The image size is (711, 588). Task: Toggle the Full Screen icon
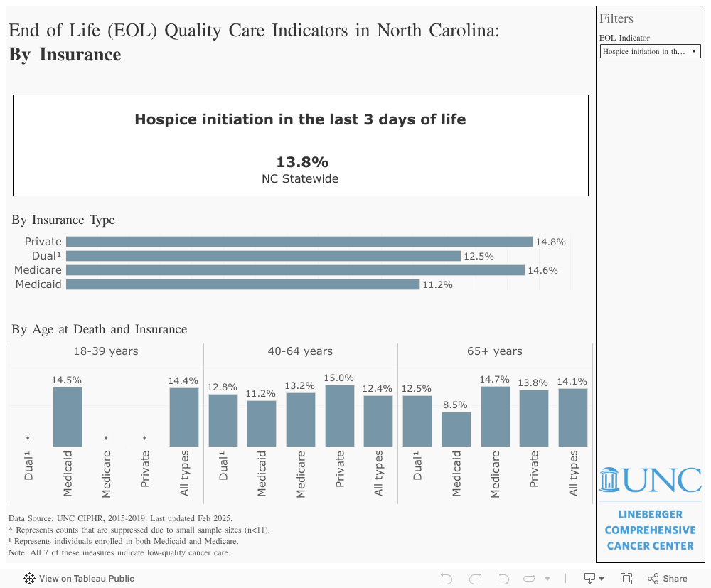tap(626, 579)
